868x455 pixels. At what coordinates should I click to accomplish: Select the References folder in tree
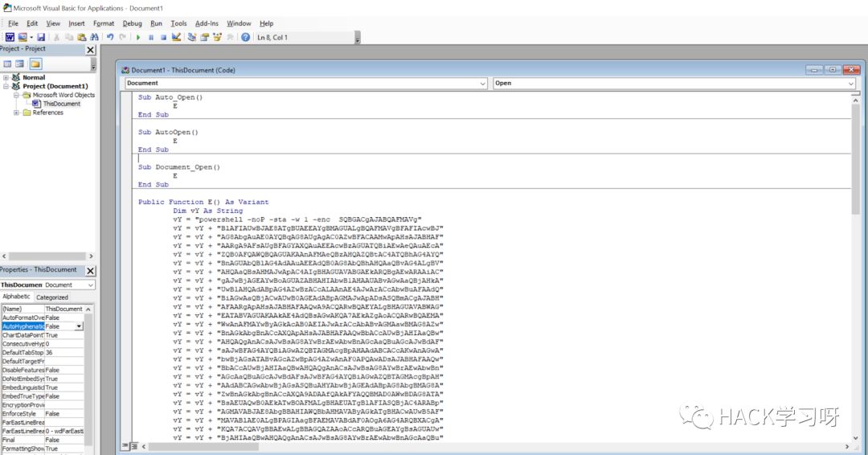[x=47, y=113]
